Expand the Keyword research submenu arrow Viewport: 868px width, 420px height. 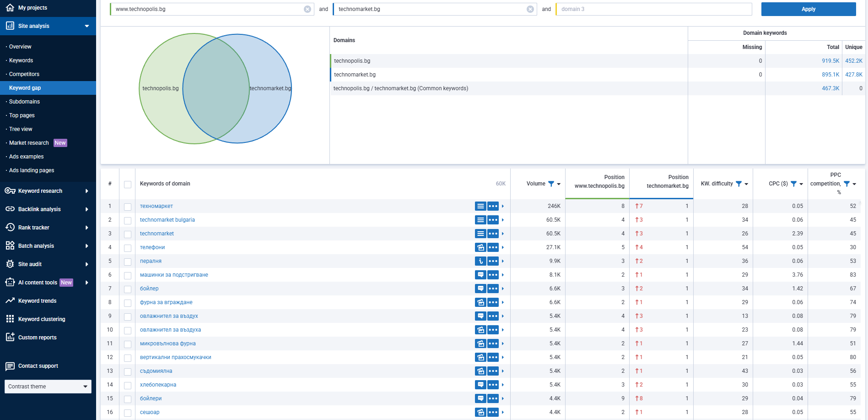87,191
